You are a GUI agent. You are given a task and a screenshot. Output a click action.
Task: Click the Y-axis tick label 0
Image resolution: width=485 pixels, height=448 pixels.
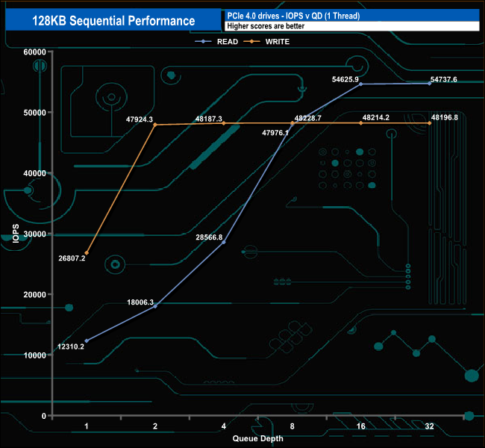(x=44, y=416)
